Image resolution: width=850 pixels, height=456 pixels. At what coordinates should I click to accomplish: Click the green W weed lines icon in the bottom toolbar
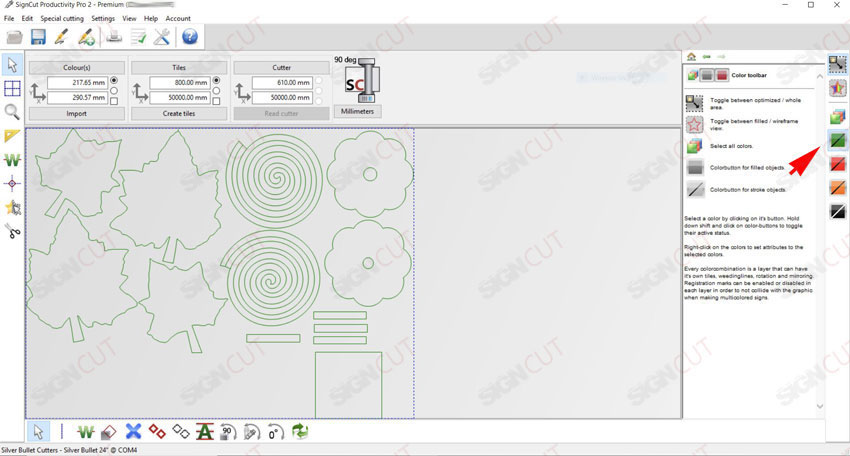[85, 432]
